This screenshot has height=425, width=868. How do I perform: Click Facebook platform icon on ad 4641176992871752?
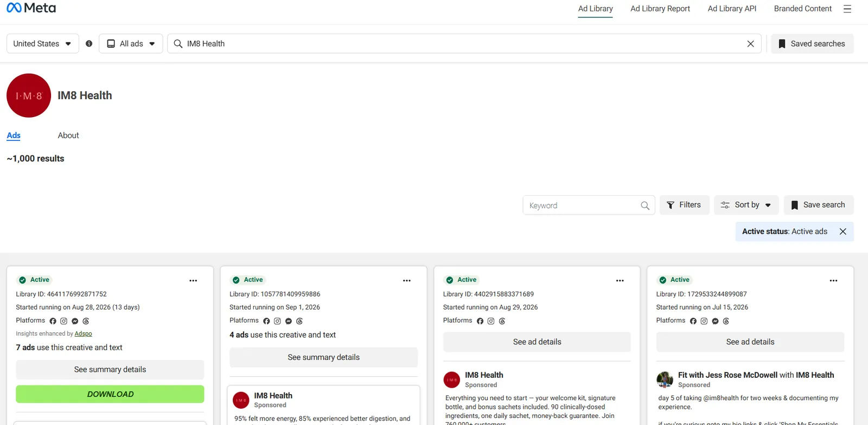click(53, 321)
